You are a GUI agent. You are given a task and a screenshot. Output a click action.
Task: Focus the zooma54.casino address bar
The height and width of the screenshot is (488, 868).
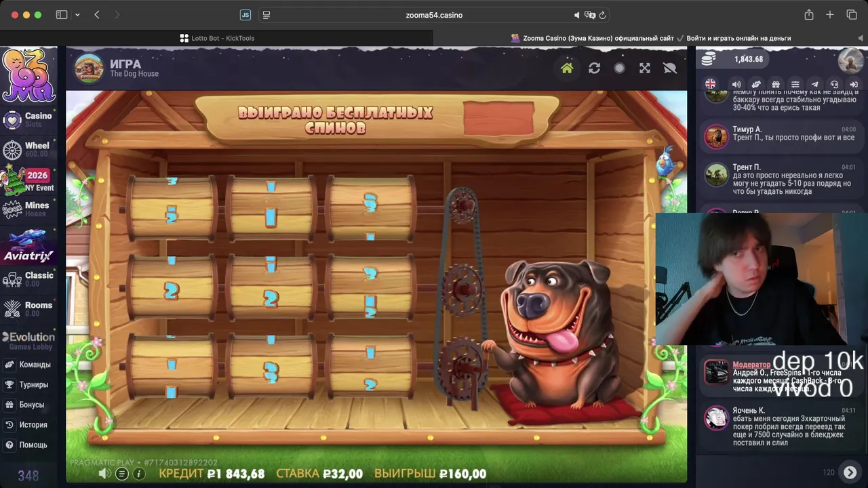434,15
